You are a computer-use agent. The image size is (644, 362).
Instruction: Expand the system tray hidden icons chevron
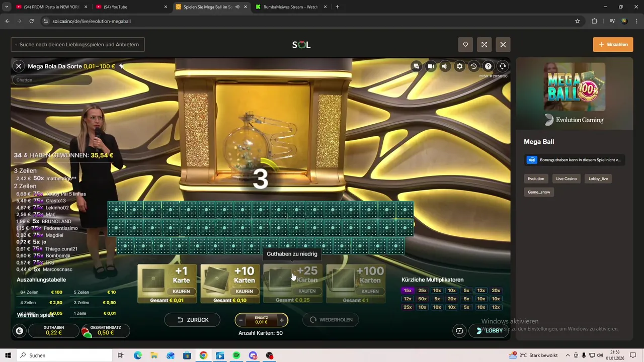point(568,355)
